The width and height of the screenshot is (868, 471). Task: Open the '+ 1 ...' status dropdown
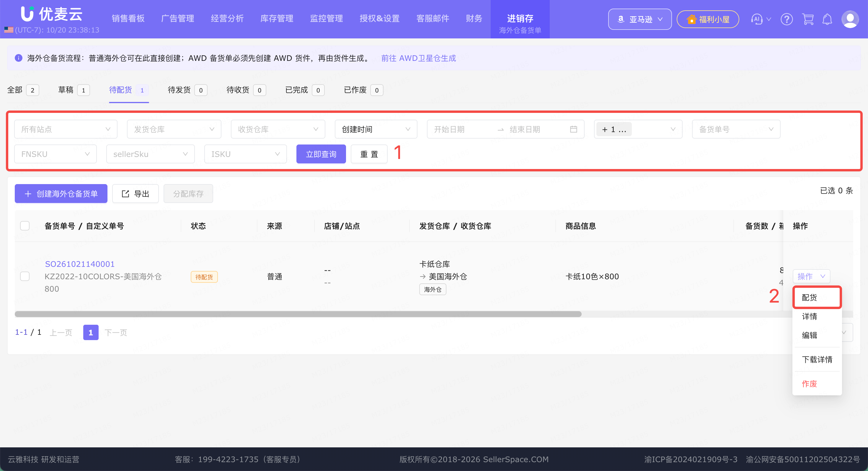coord(638,129)
